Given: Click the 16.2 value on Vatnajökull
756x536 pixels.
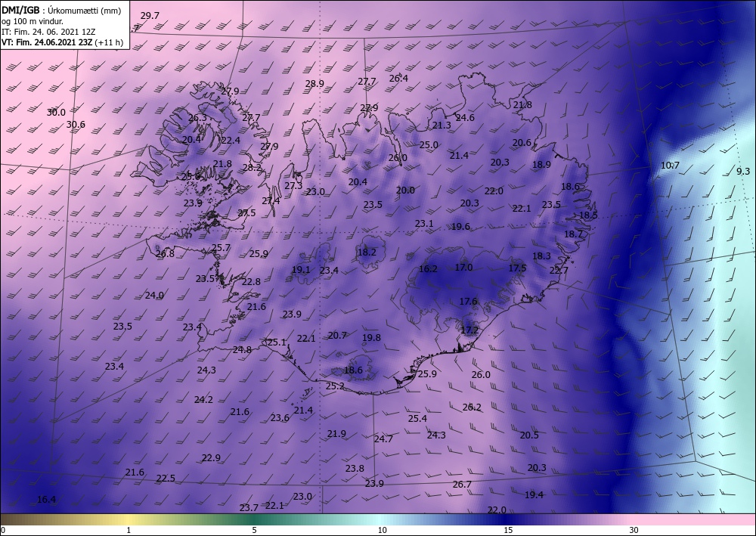Looking at the screenshot, I should 428,269.
